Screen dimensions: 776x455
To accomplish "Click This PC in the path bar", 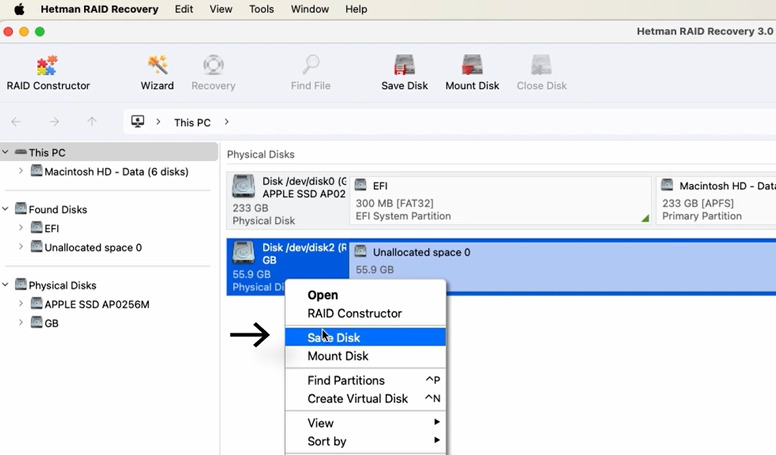I will point(192,122).
